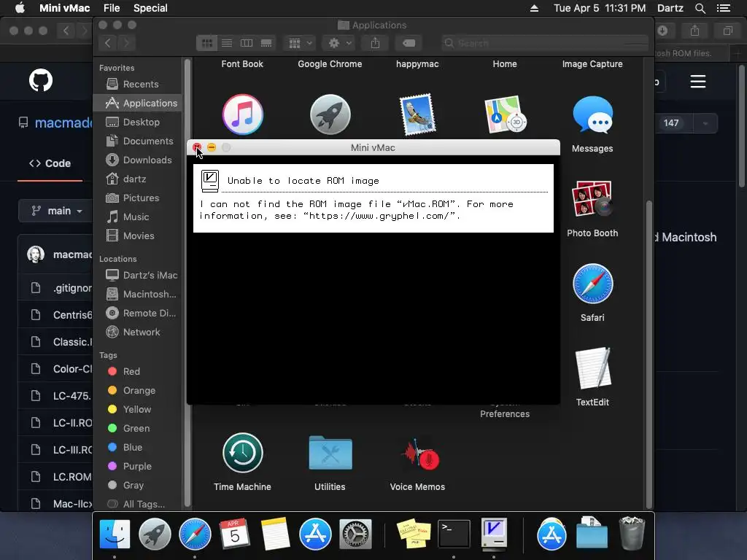Click the GitHub logo in the browser

coord(41,80)
